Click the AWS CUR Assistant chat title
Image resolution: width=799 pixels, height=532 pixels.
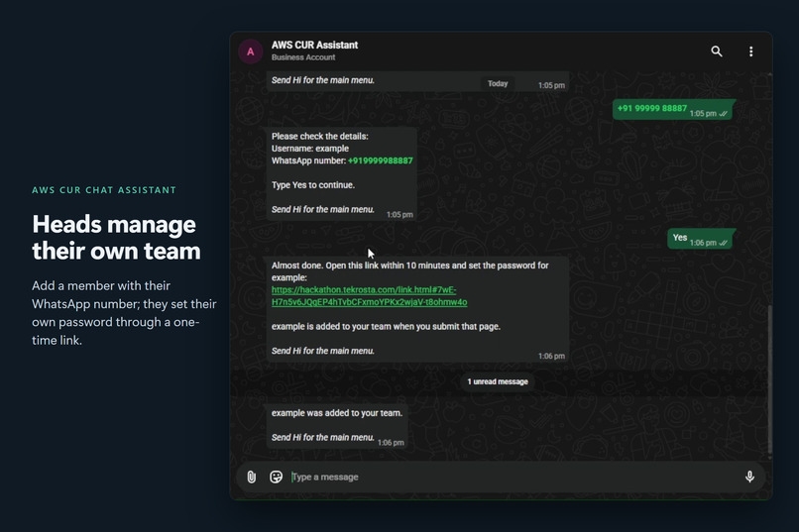pos(314,45)
